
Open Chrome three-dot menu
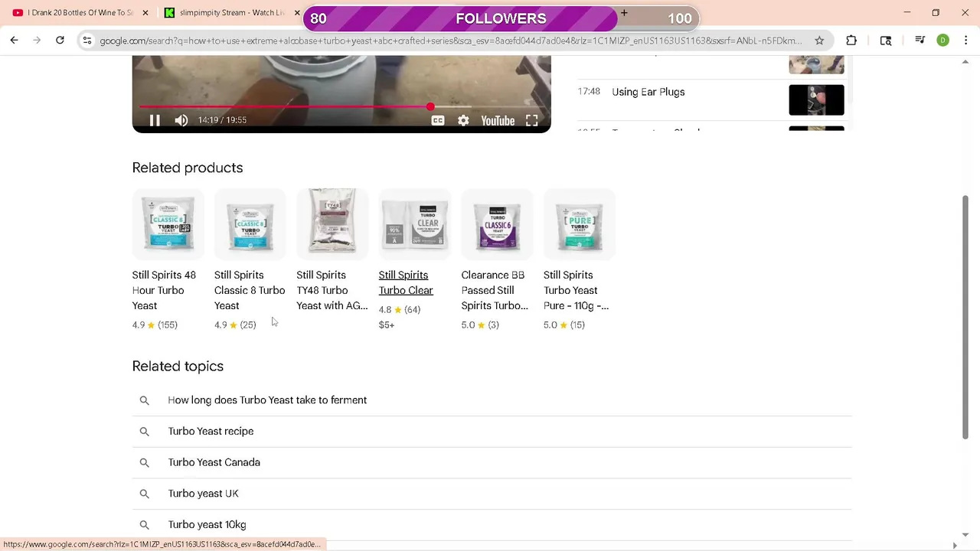[x=965, y=41]
